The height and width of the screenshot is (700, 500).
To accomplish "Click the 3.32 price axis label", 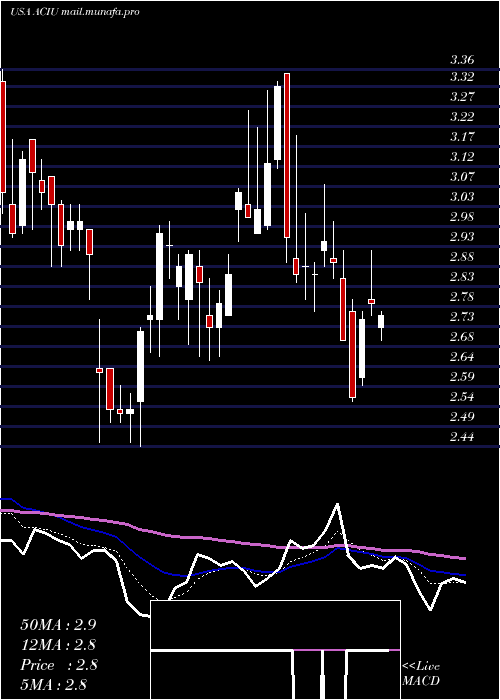I will [x=462, y=77].
